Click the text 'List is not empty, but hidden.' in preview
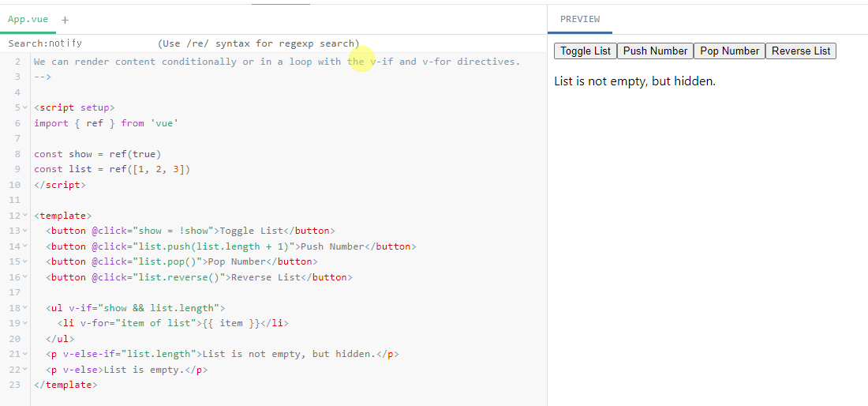 (x=635, y=81)
